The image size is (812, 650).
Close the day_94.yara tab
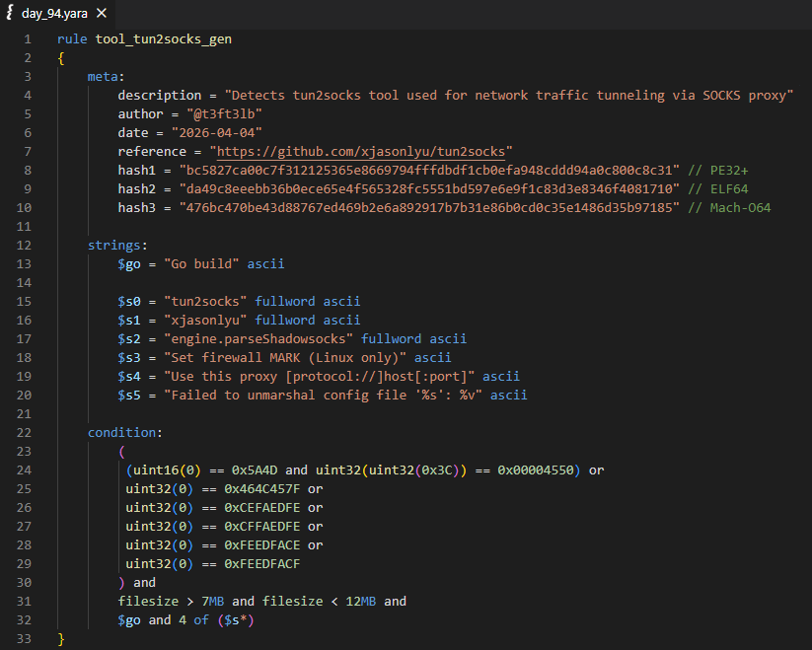pos(102,13)
